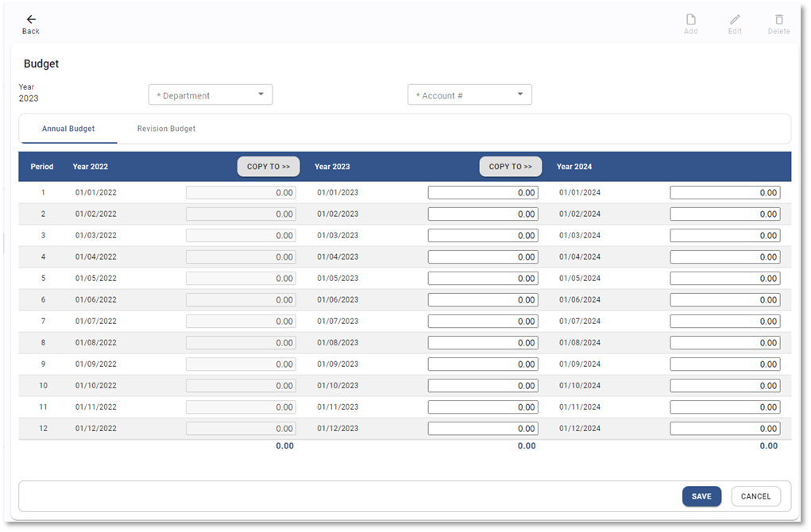This screenshot has height=532, width=811.
Task: Open the Revision Budget tab
Action: tap(166, 129)
